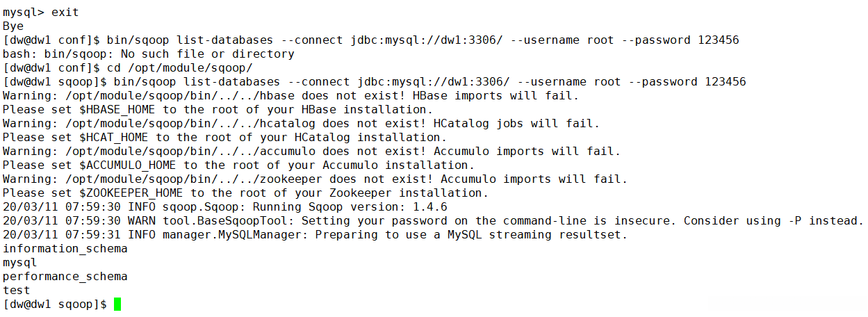Image resolution: width=868 pixels, height=317 pixels.
Task: Click the final "[dw@dw1 sqoop]$" prompt
Action: 55,304
